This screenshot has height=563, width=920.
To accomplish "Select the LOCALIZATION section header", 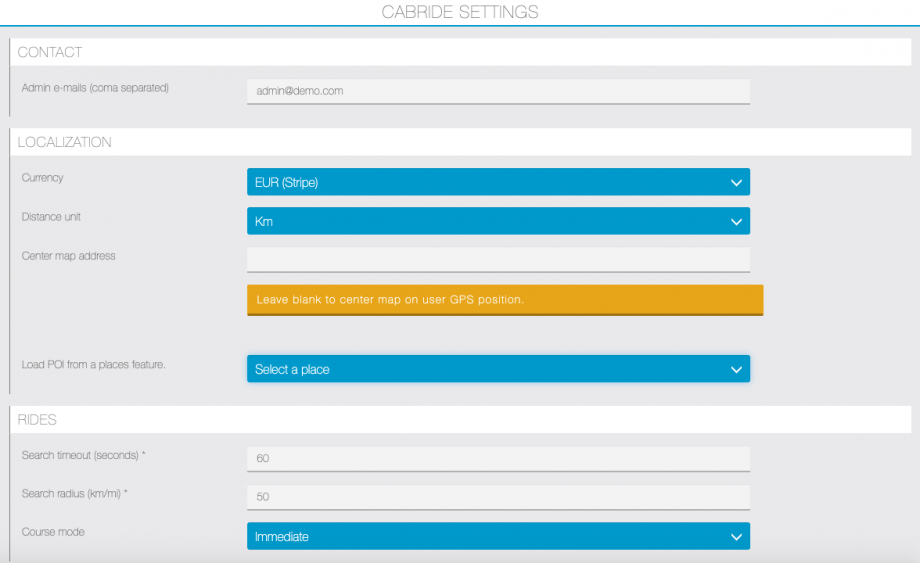I will click(x=65, y=142).
